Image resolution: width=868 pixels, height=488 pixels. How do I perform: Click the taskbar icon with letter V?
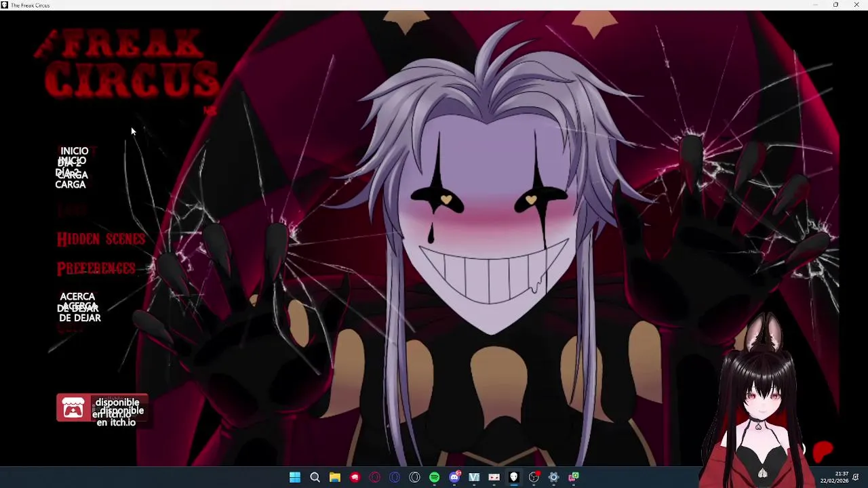coord(474,477)
